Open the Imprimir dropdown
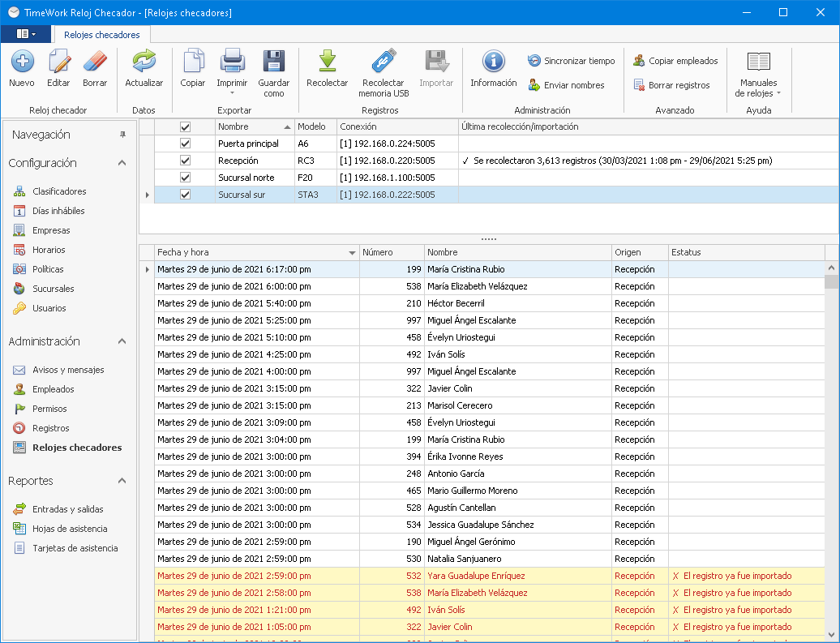Image resolution: width=840 pixels, height=643 pixels. click(233, 93)
